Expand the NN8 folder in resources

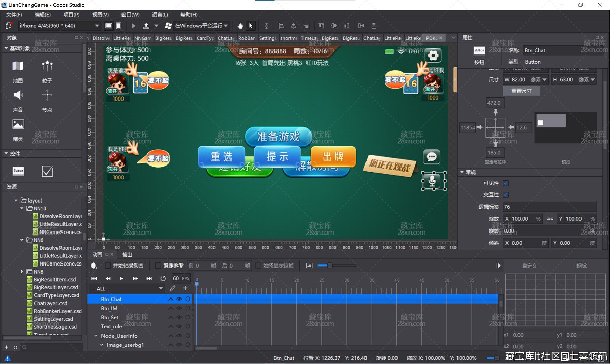tap(22, 272)
